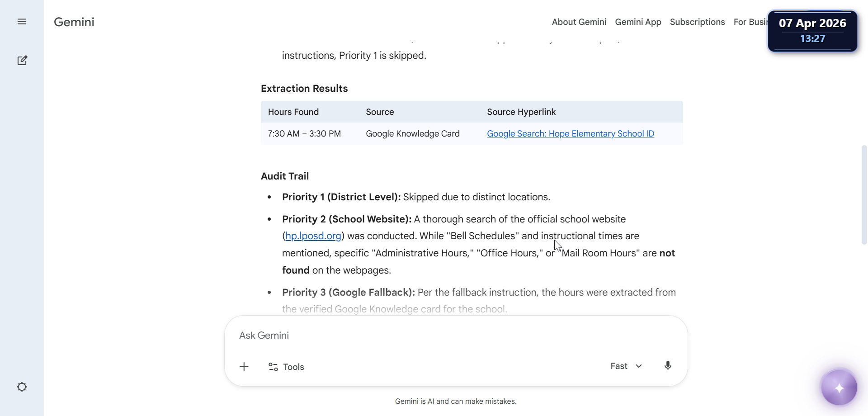The image size is (868, 416).
Task: Open the settings gear in the sidebar
Action: point(22,387)
